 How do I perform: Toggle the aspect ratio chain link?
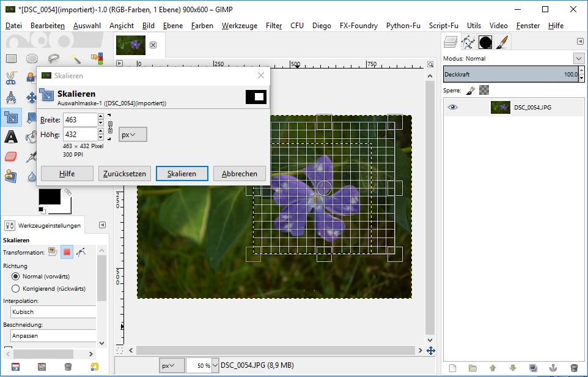coord(111,127)
